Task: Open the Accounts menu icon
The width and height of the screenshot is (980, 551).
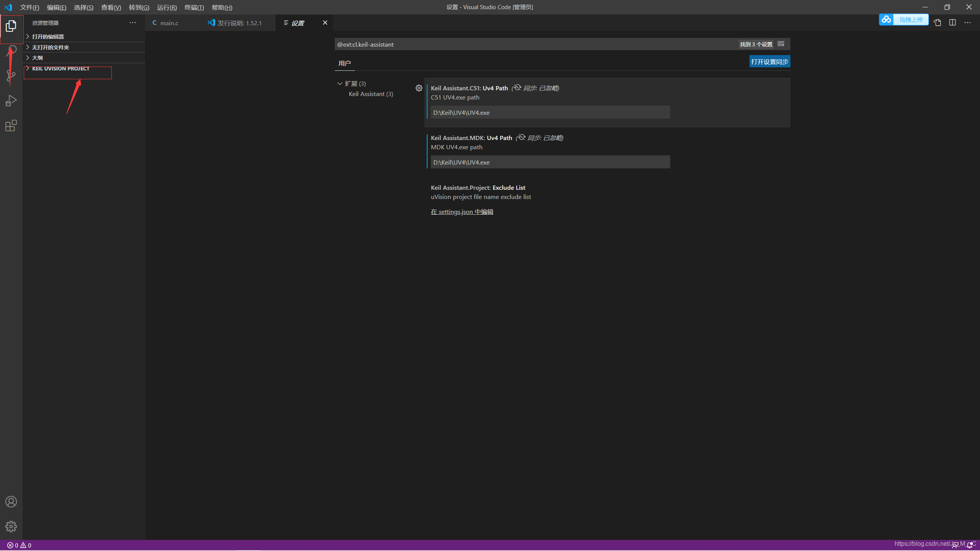Action: 11,502
